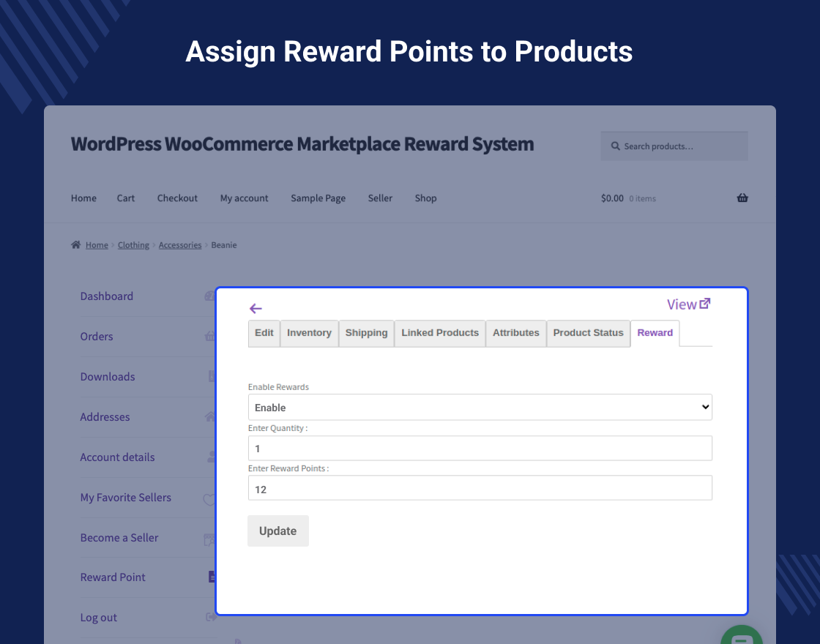The width and height of the screenshot is (820, 644).
Task: Go to the Attributes tab
Action: click(515, 333)
